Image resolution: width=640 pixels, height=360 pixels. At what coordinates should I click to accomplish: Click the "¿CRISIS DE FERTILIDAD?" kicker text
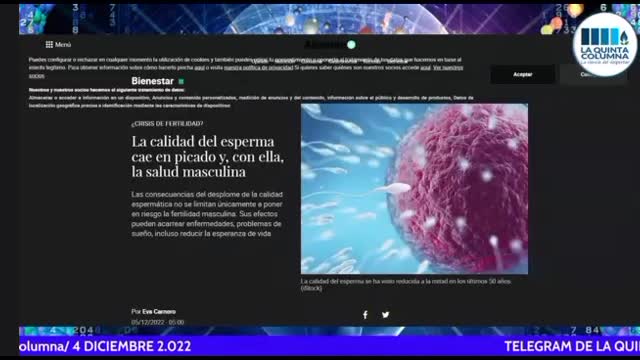167,124
